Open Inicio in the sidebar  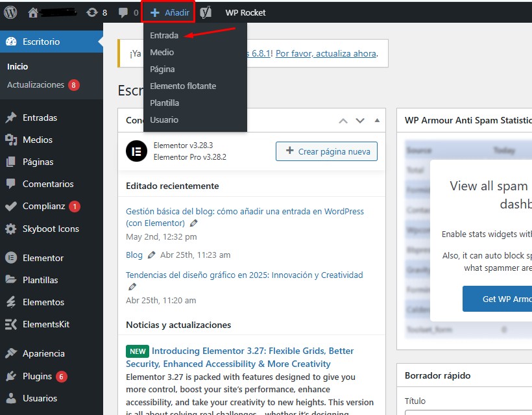18,66
